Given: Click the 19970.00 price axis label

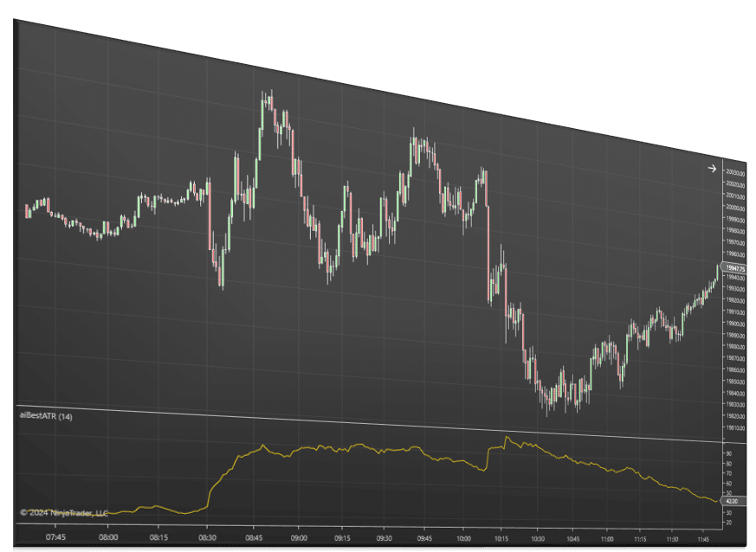Looking at the screenshot, I should coord(735,242).
